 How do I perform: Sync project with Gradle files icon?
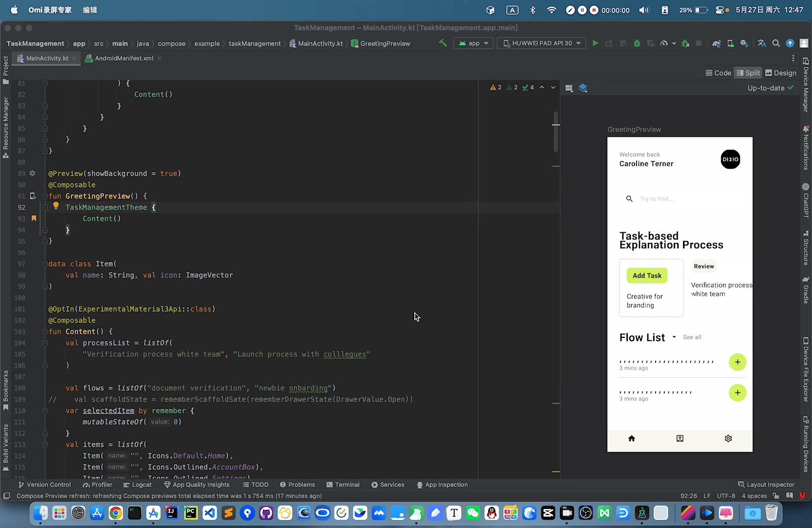[716, 43]
